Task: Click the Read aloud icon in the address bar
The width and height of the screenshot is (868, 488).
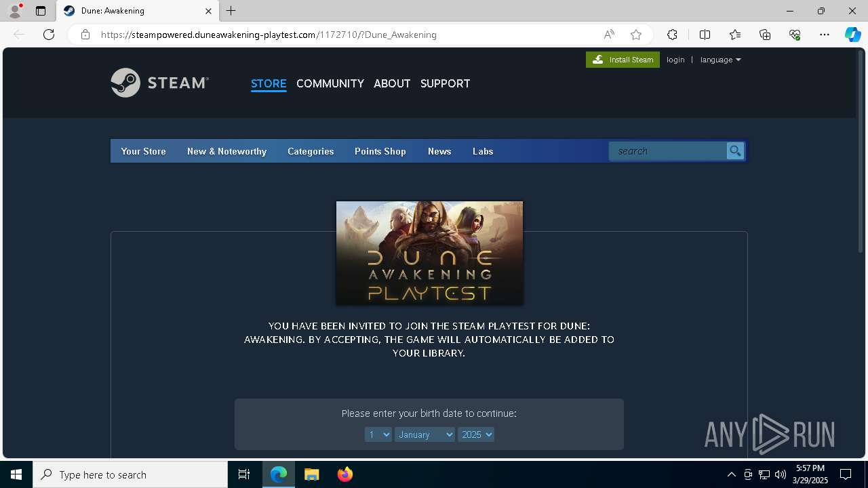Action: 609,35
